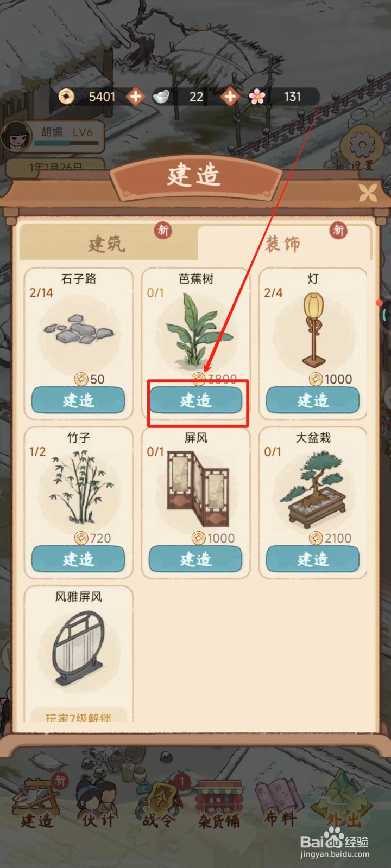
Task: Tap the plus icon beside silver ingots
Action: click(230, 97)
